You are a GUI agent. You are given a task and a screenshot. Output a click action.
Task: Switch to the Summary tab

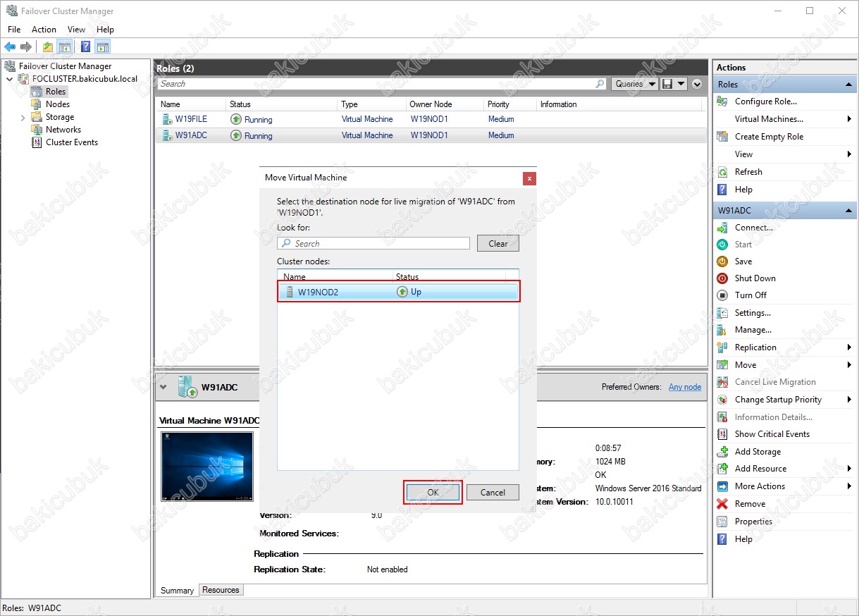[177, 591]
